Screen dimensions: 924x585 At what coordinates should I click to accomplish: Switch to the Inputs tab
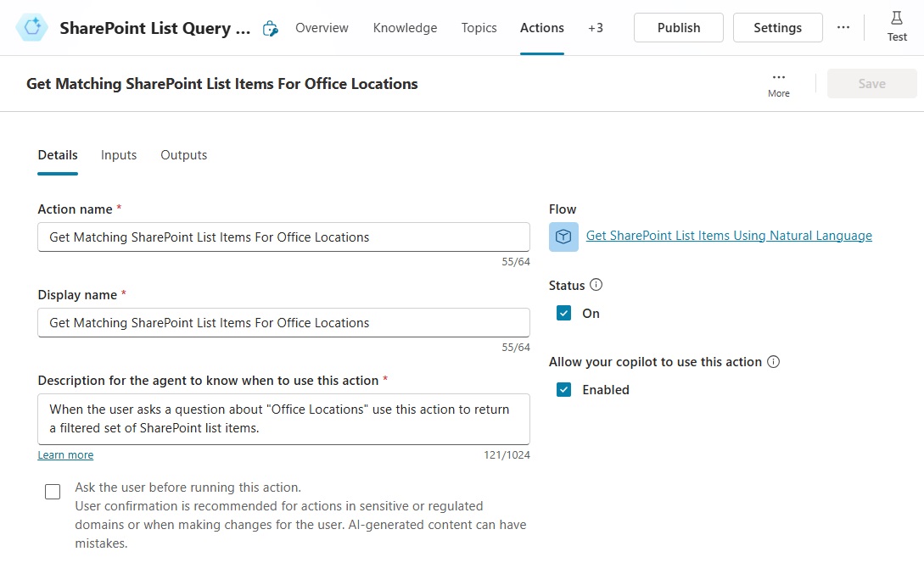click(118, 155)
